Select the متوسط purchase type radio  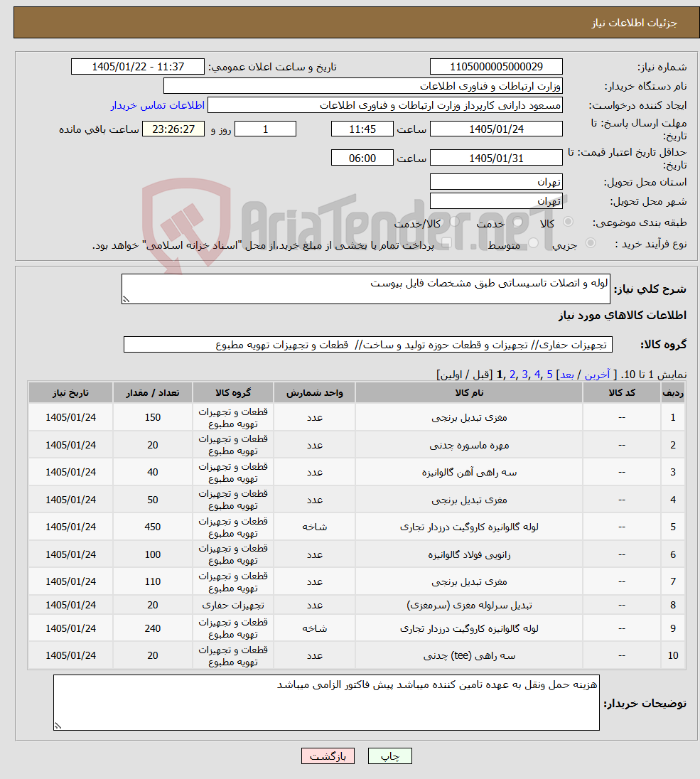coord(534,243)
